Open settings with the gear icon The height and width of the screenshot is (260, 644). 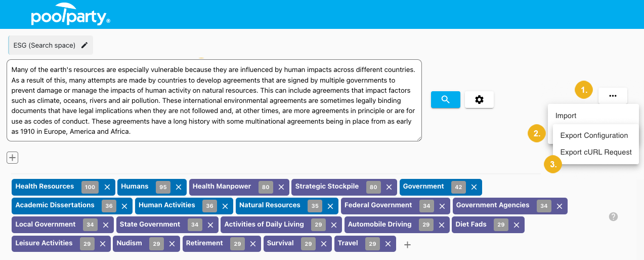(x=479, y=99)
